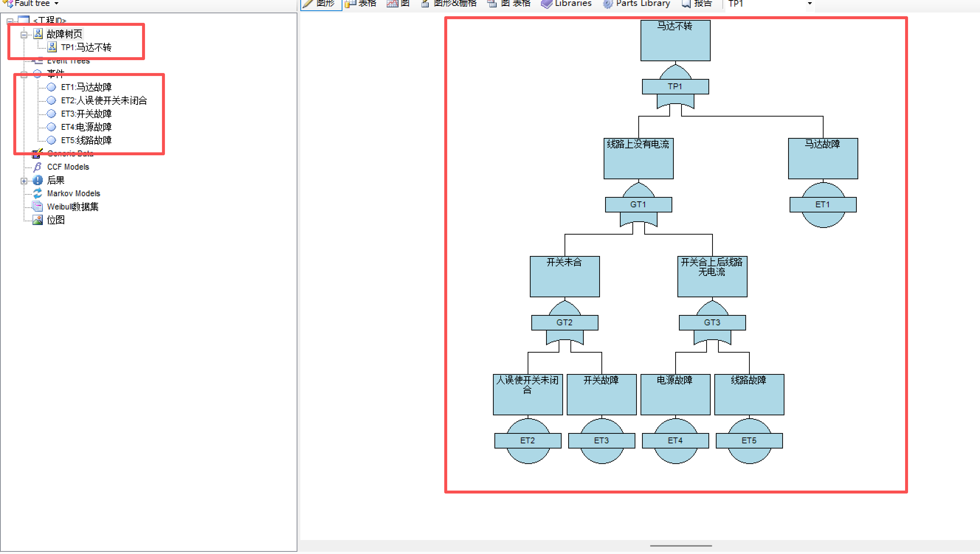Click the 位图 picture icon
This screenshot has height=554, width=980.
pos(37,220)
